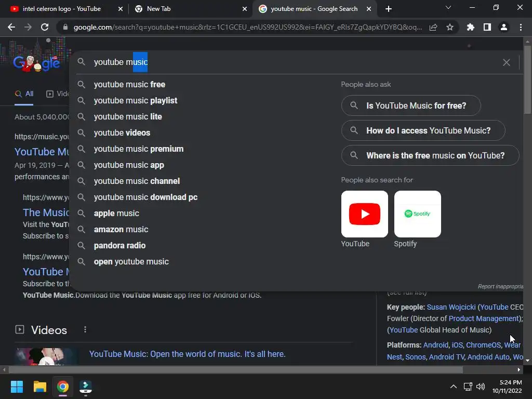532x399 pixels.
Task: Choose suggestion youtube music app
Action: click(x=129, y=165)
